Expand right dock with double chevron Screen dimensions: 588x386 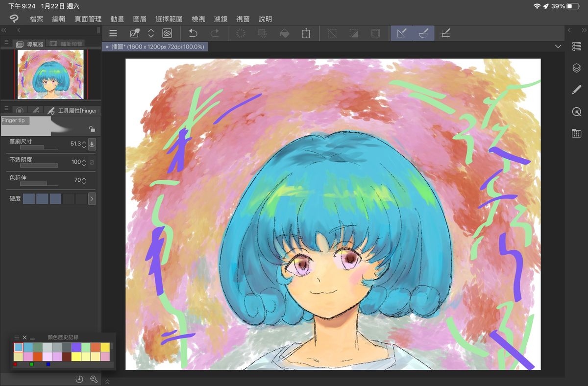click(584, 30)
